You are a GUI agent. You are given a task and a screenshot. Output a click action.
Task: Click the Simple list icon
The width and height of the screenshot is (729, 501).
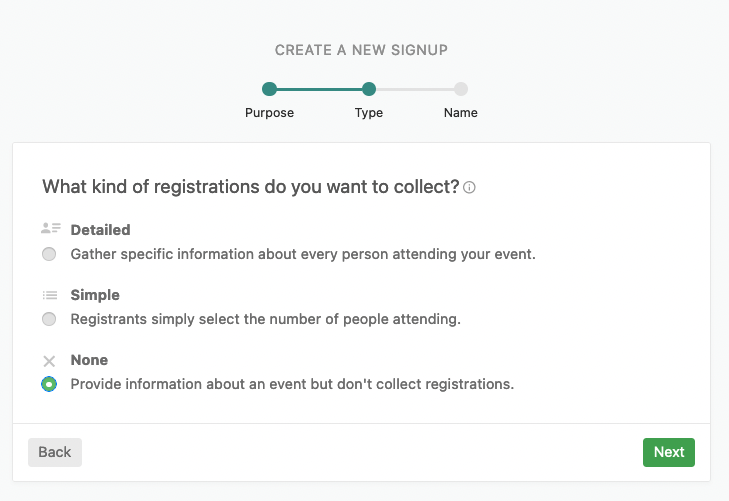50,295
